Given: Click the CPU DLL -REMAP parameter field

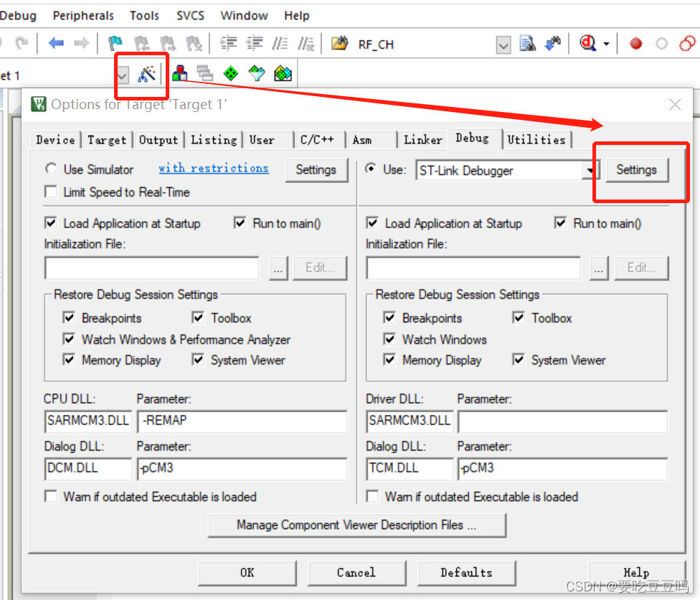Looking at the screenshot, I should coord(242,421).
